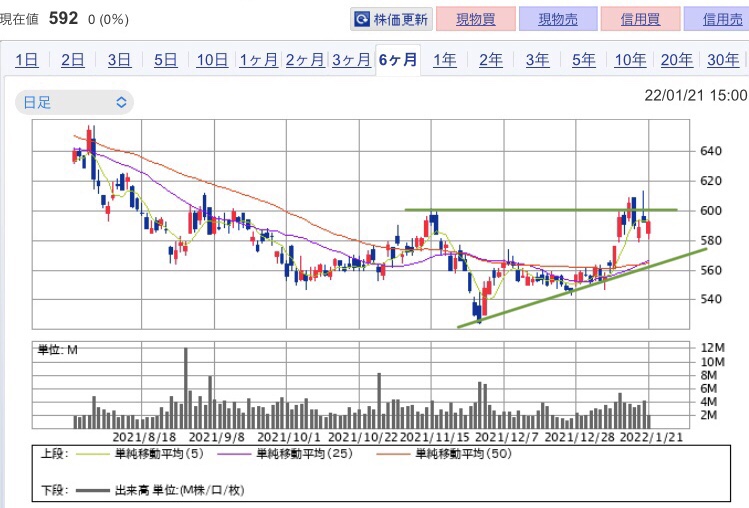
Task: Click the 600 price axis label
Action: (x=711, y=211)
